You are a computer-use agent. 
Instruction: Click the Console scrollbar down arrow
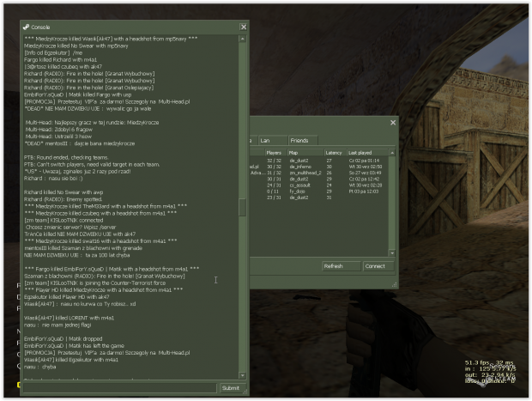click(242, 375)
